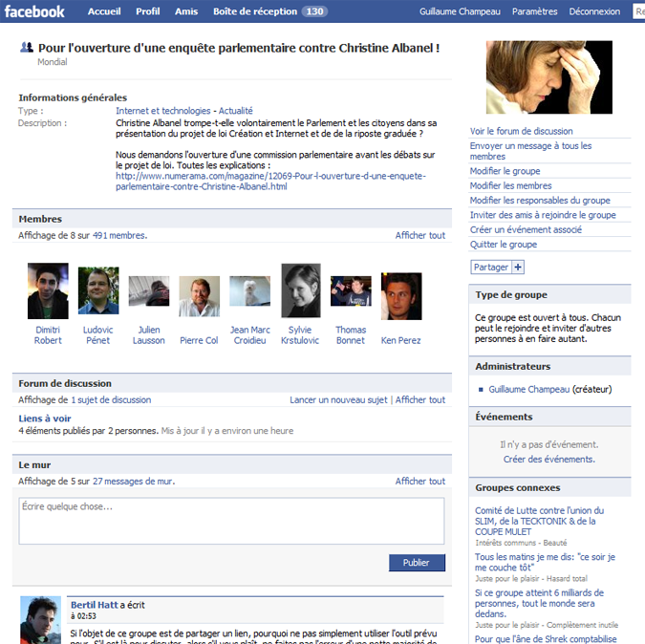Viewport: 645px width, 644px height.
Task: Click the Ludovic Pénet name link
Action: click(97, 335)
